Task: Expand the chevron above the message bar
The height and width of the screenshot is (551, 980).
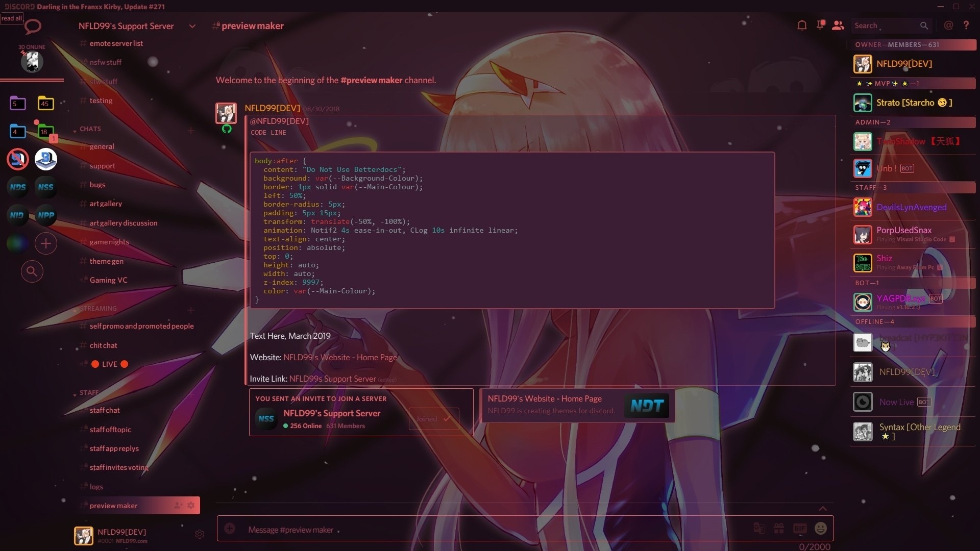Action: (x=823, y=508)
